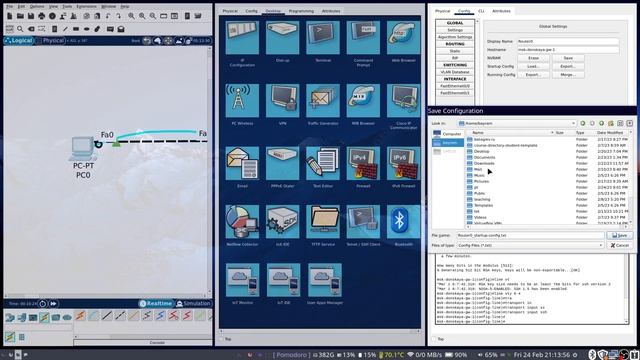Click the clock in system panel

click(x=542, y=355)
